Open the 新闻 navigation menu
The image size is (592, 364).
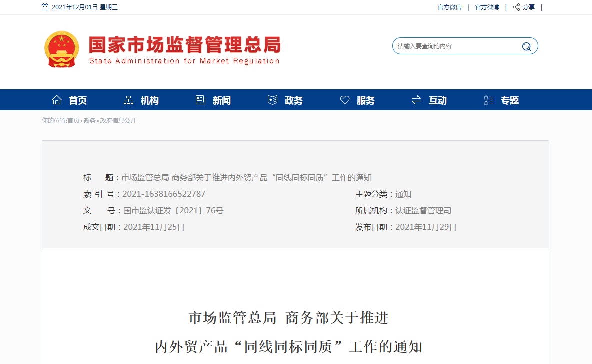[x=222, y=100]
